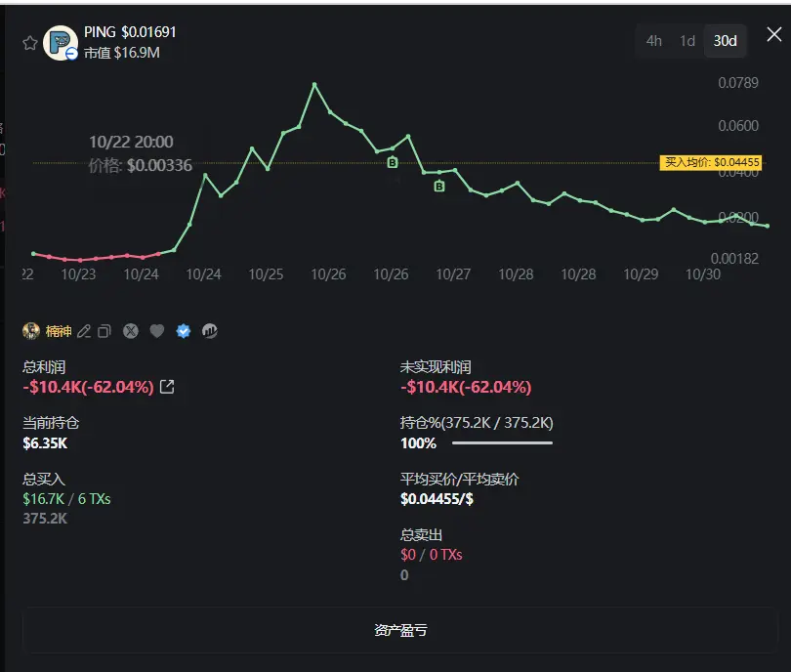Image resolution: width=791 pixels, height=672 pixels.
Task: Click average buy price $0.04455/$
Action: (x=437, y=499)
